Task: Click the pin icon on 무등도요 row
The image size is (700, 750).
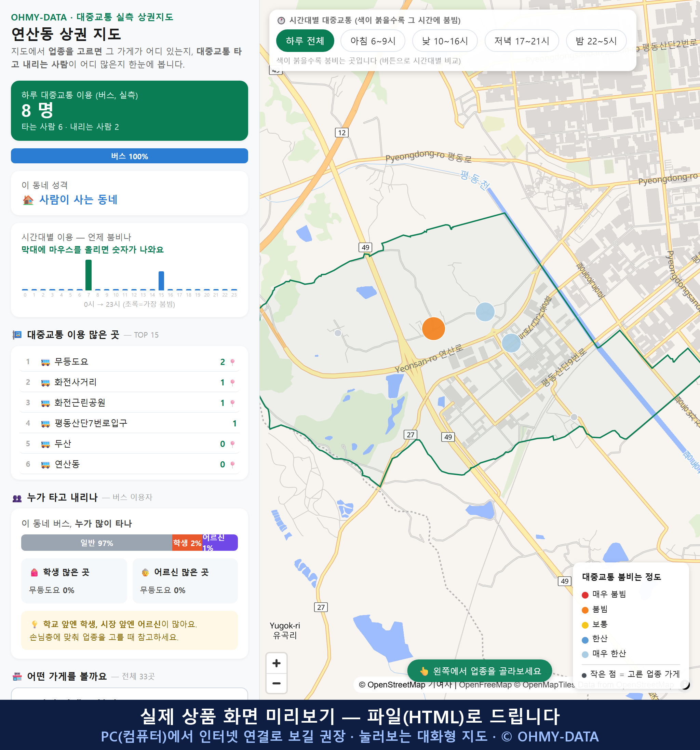Action: (x=232, y=362)
